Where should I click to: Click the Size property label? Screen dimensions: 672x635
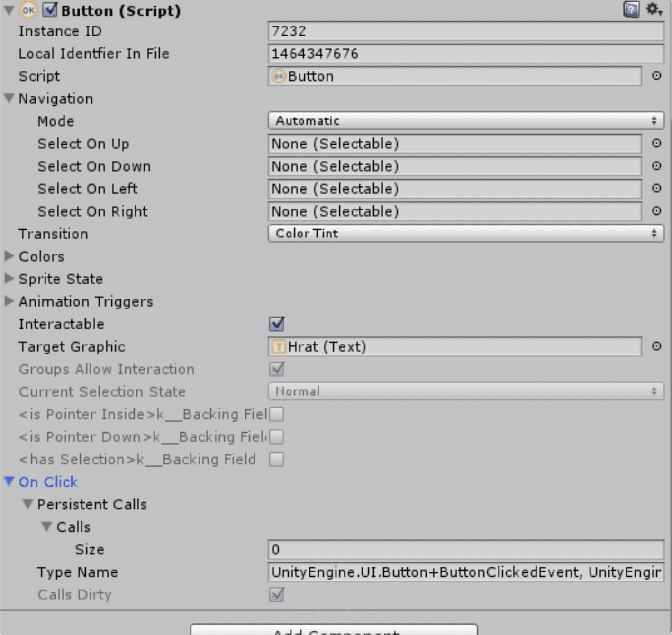pos(90,550)
